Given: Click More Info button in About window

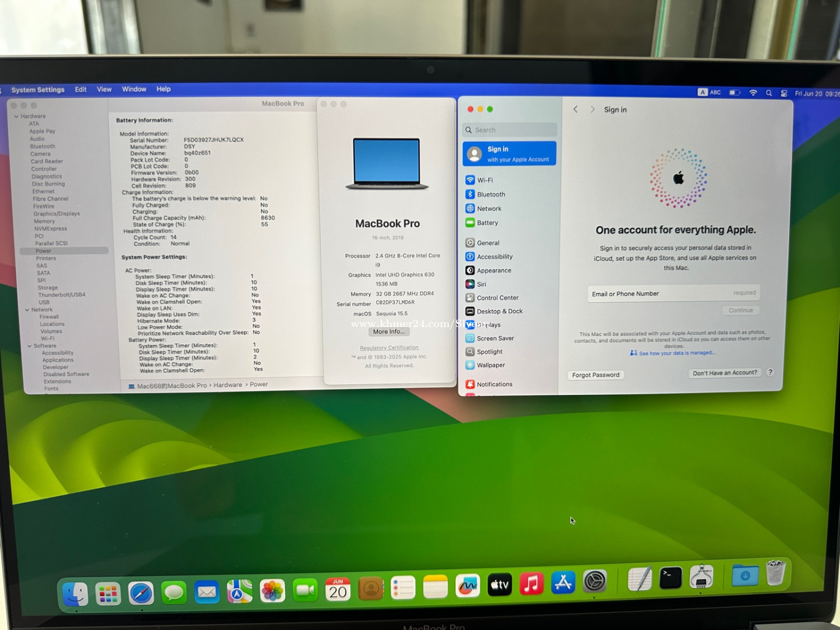Looking at the screenshot, I should pos(389,332).
